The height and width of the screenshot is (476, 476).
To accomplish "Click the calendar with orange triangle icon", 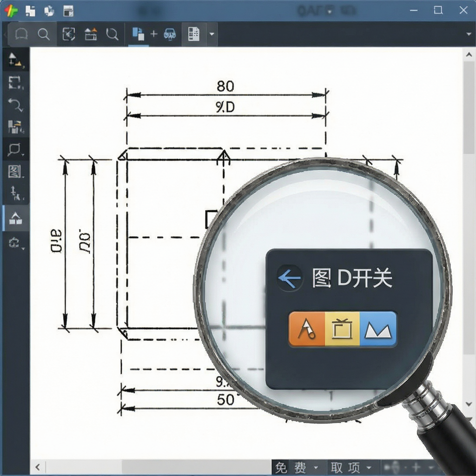I will click(x=91, y=34).
